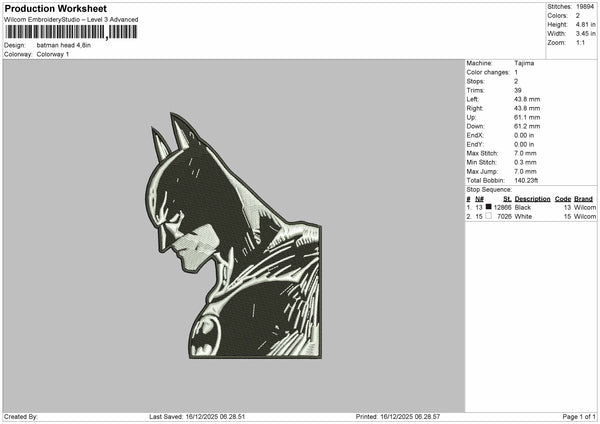Click the stitches count 19894

pyautogui.click(x=585, y=7)
